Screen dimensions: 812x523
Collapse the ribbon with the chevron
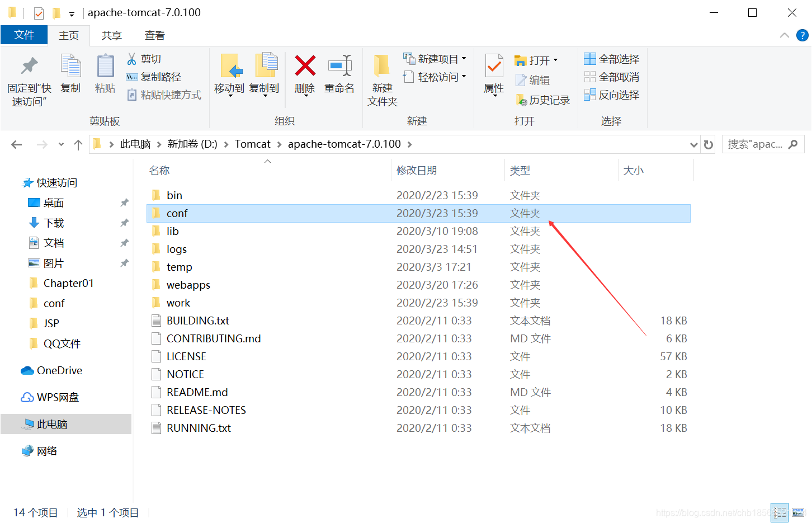785,35
